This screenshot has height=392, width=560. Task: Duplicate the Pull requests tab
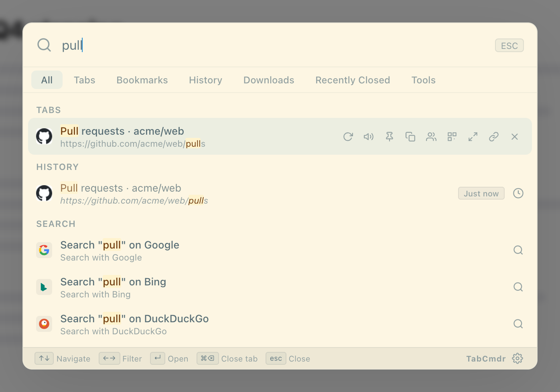pos(410,137)
